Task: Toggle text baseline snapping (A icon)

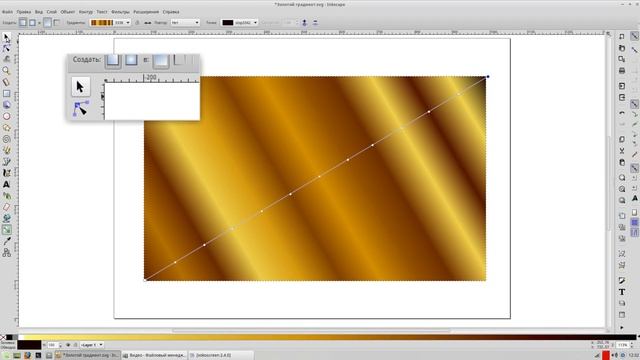Action: 634,198
